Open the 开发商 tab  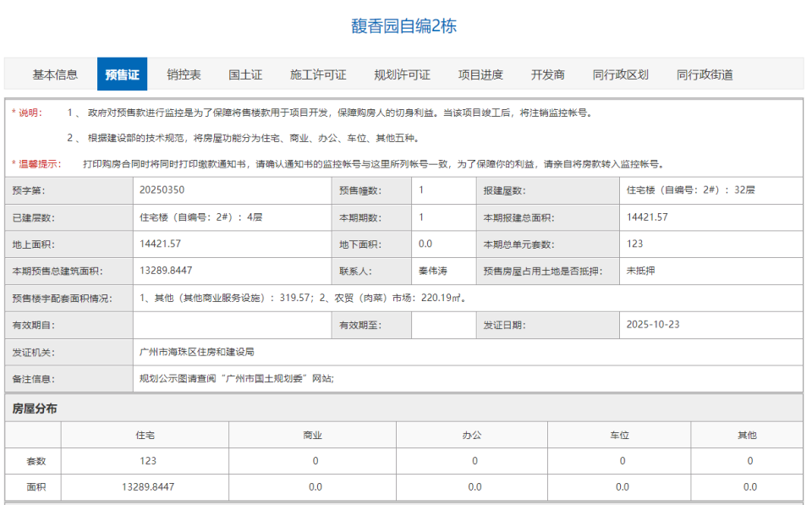(551, 74)
